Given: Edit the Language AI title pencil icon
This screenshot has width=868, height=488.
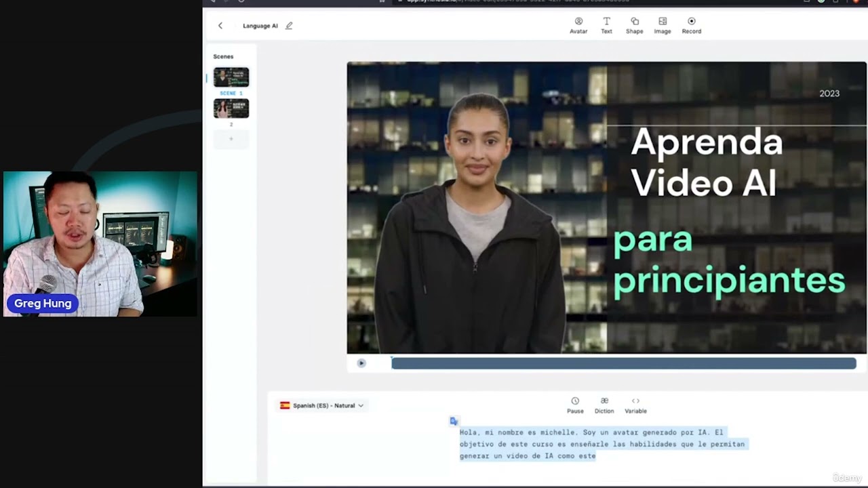Looking at the screenshot, I should [x=289, y=26].
